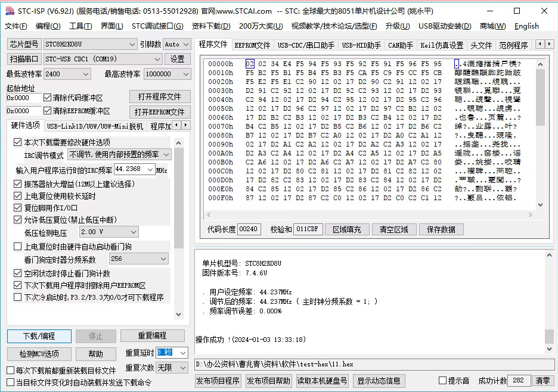The height and width of the screenshot is (392, 558).
Task: Click output log scroll down arrow
Action: 549,349
